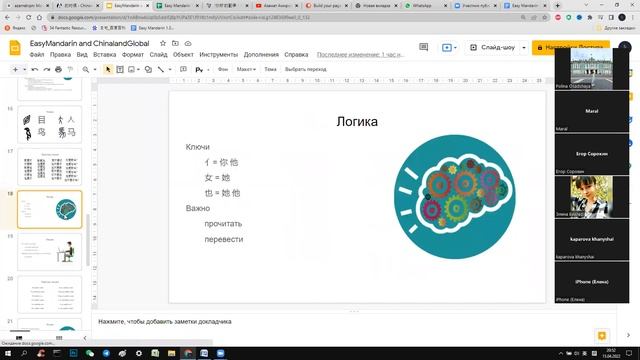Open Telegram from the taskbar
This screenshot has width=640, height=360.
click(106, 353)
